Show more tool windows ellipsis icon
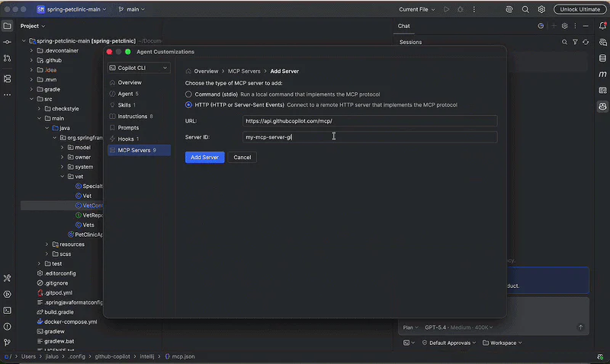Screen dimensions: 610x364 (7, 94)
